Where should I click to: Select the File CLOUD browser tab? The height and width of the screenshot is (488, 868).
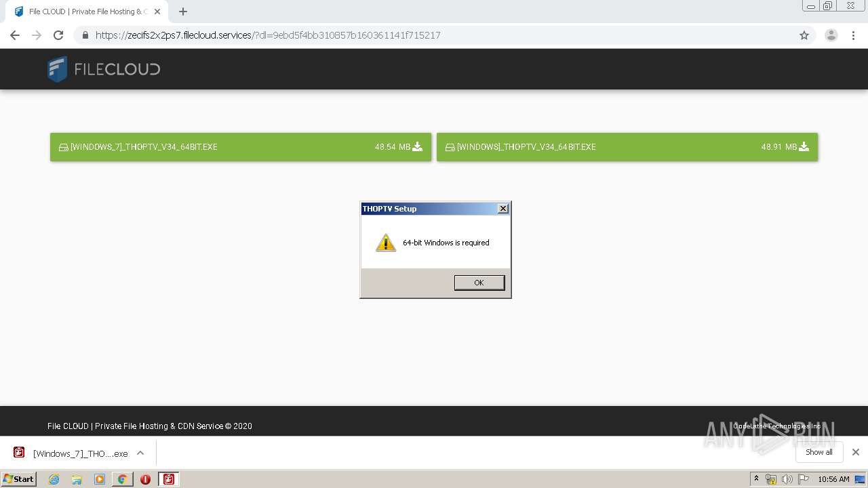click(x=86, y=12)
